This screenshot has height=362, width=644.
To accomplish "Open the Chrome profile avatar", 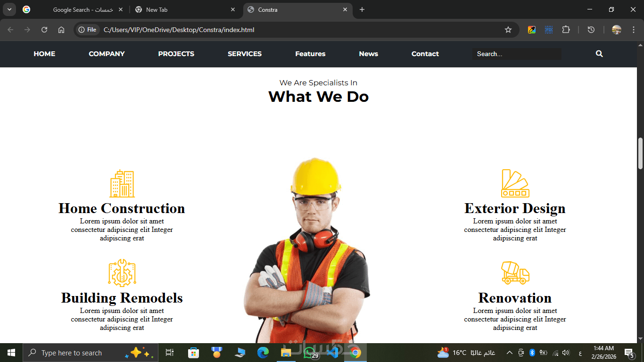I will coord(617,30).
